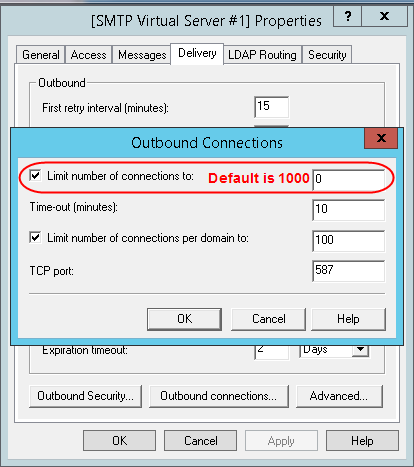This screenshot has width=414, height=467.
Task: Click the Time-out minutes input field
Action: (349, 210)
